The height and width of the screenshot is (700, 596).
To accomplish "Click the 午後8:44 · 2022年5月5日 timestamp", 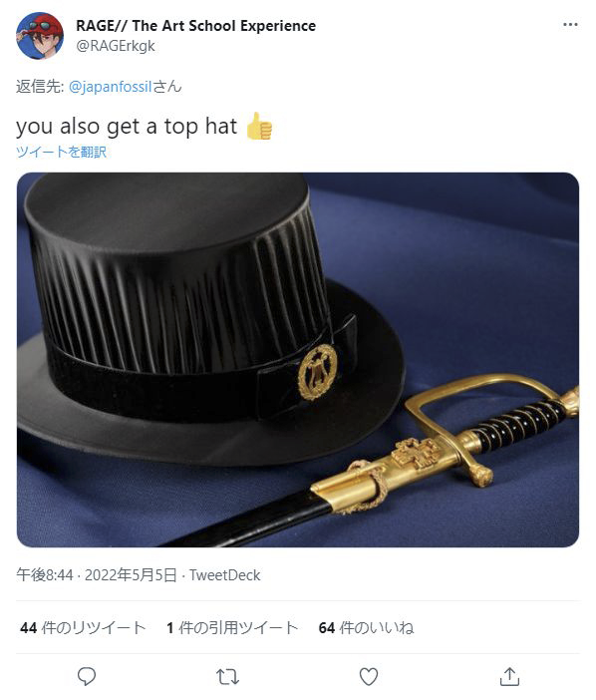I will [97, 575].
